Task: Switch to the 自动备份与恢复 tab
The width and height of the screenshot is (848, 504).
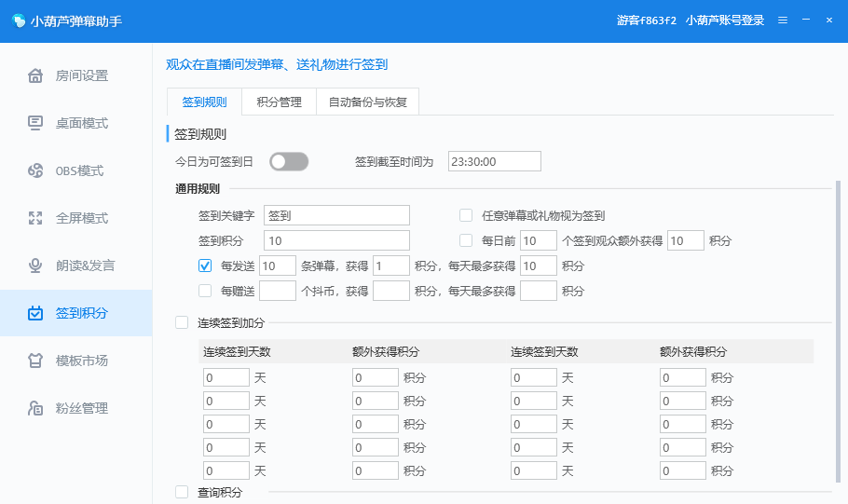Action: coord(367,102)
